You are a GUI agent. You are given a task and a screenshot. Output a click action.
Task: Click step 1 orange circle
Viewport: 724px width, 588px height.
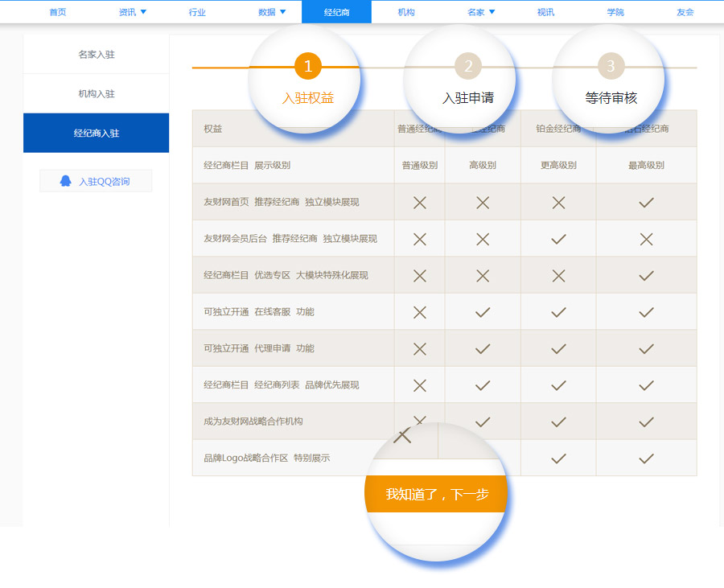(x=308, y=66)
